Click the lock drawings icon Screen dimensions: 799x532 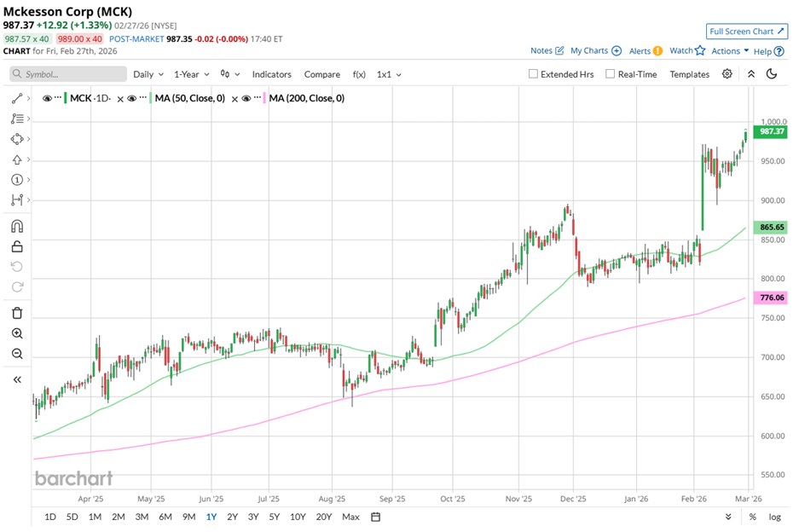tap(17, 247)
